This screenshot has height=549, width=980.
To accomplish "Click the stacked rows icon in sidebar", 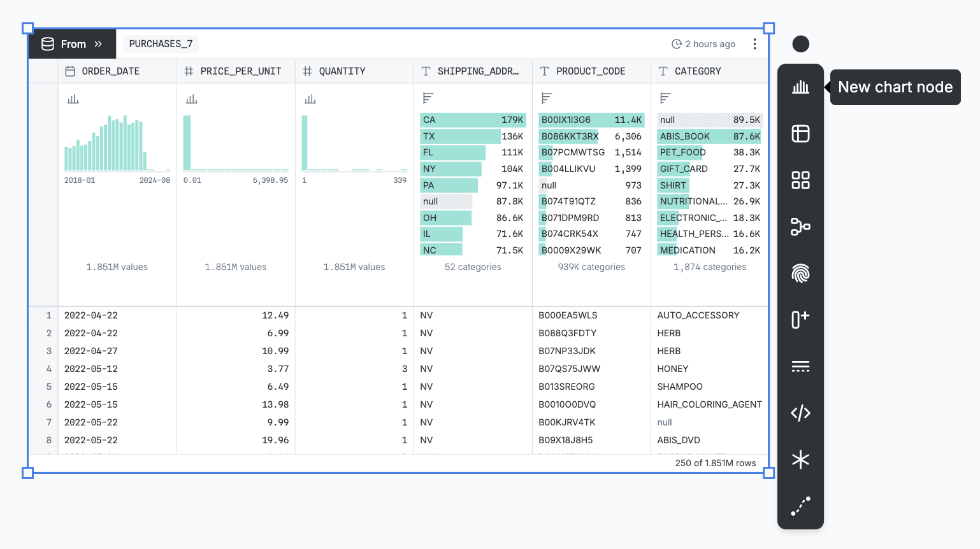I will click(x=800, y=366).
